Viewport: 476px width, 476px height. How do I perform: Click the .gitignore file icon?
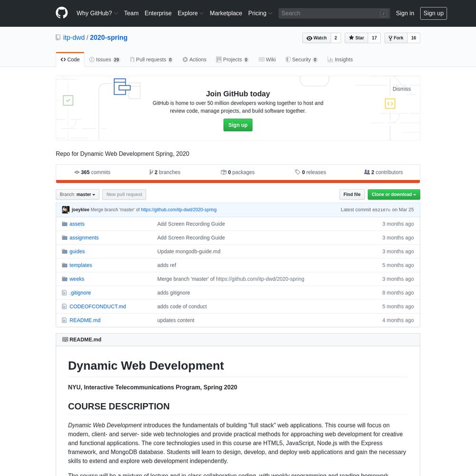coord(64,293)
